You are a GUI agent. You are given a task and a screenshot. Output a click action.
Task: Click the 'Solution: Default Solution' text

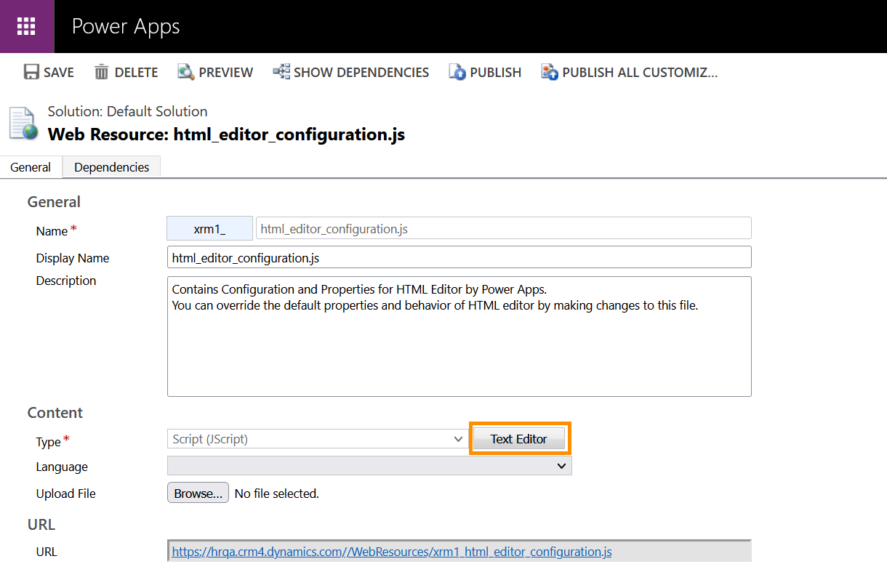(x=128, y=111)
